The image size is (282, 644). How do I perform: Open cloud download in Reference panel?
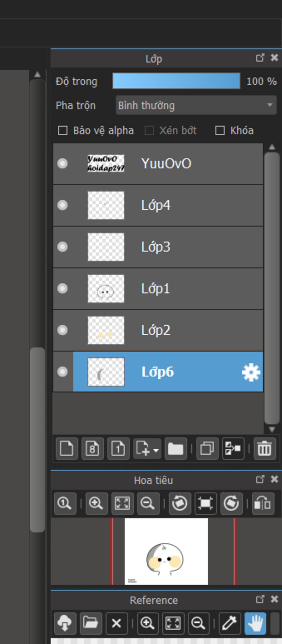[65, 623]
